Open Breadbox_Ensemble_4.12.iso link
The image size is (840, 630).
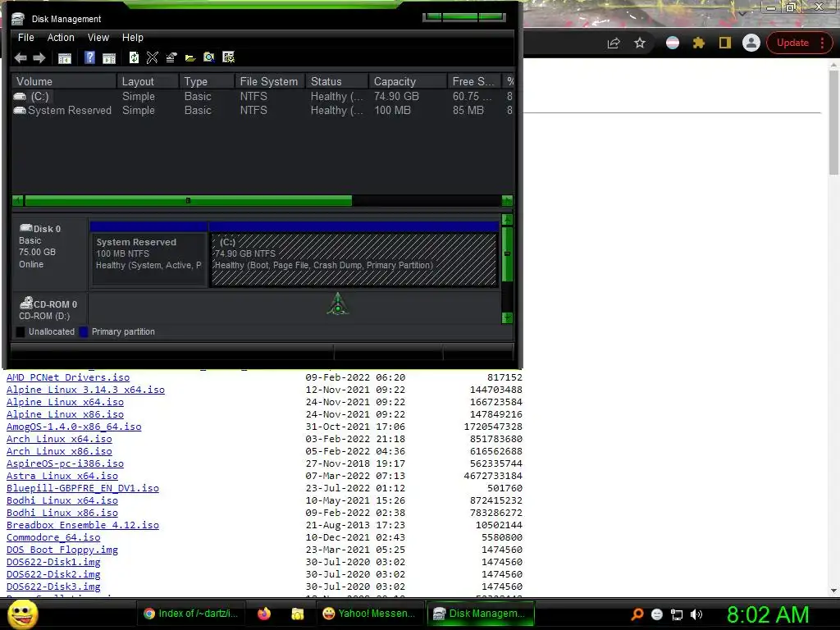(83, 525)
